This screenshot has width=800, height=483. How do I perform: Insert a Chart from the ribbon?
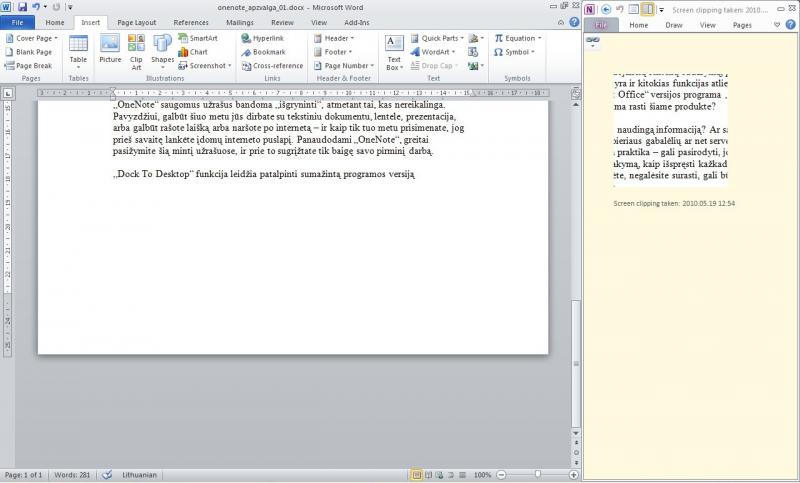click(193, 52)
